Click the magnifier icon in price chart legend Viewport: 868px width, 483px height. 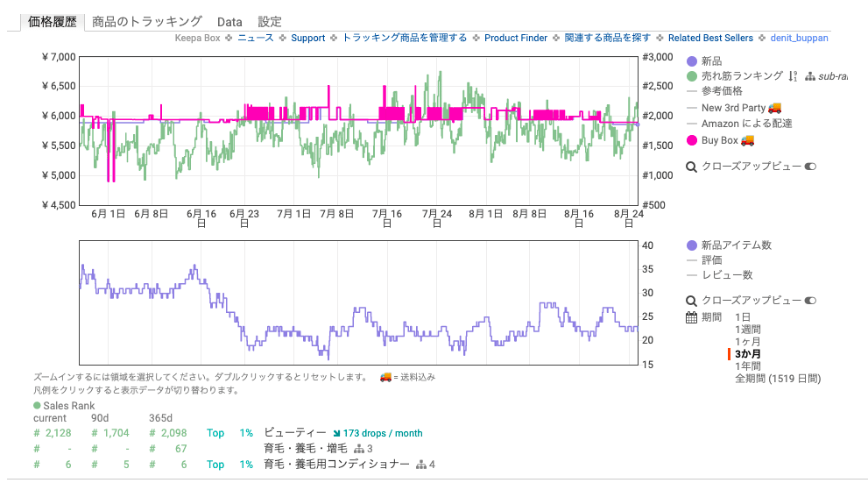[691, 167]
